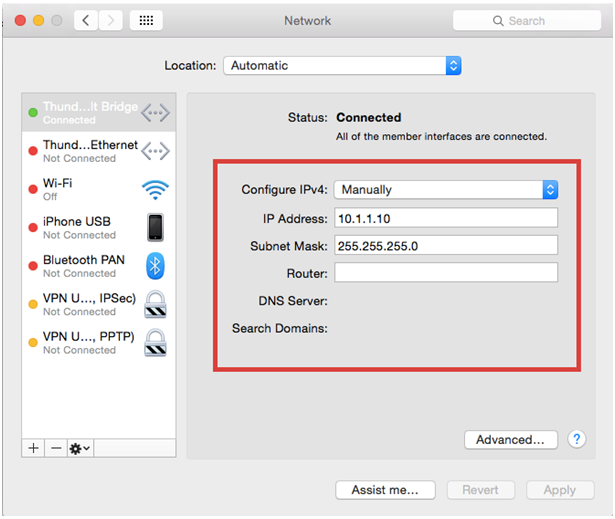The image size is (615, 519).
Task: Click the VPN PPTP padlock icon
Action: click(x=155, y=343)
